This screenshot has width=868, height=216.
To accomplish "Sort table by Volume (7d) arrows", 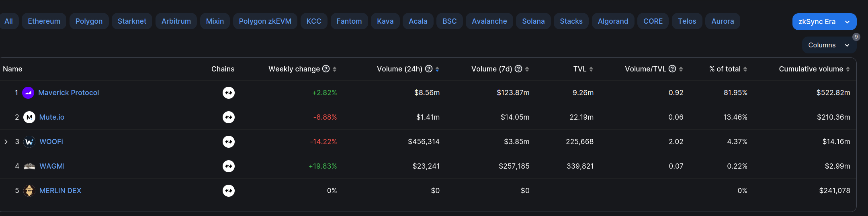I will pos(527,69).
